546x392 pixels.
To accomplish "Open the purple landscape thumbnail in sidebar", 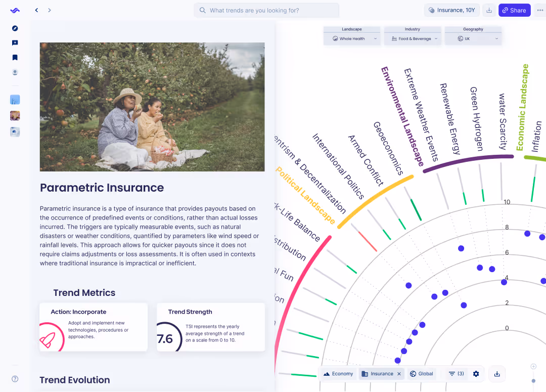I will tap(15, 116).
